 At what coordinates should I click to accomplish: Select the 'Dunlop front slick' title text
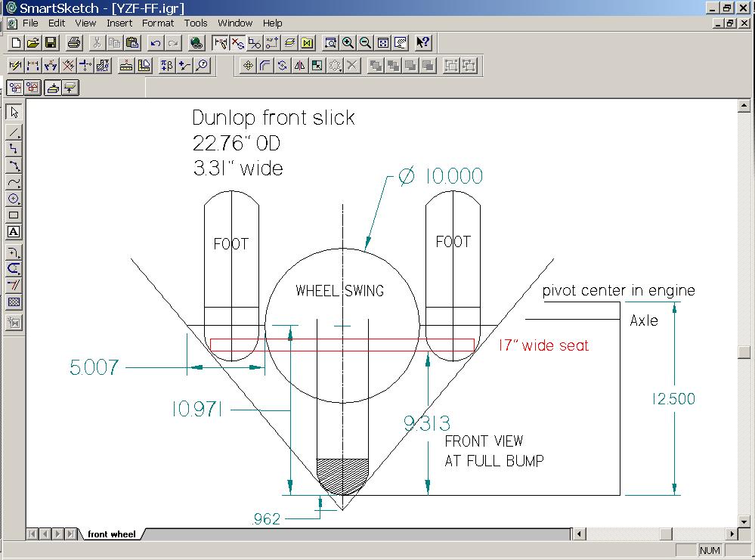point(274,118)
